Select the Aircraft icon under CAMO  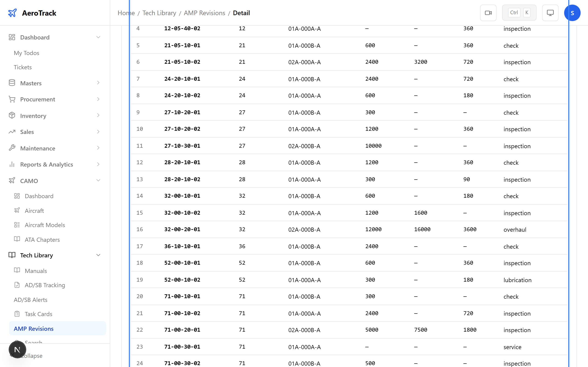pos(17,210)
